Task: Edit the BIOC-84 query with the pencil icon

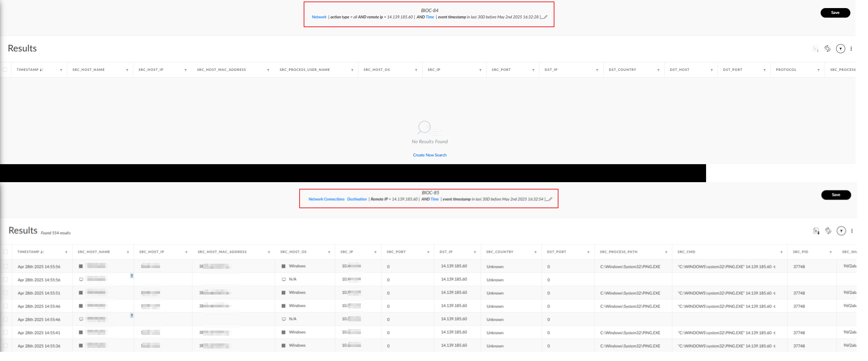Action: 545,17
